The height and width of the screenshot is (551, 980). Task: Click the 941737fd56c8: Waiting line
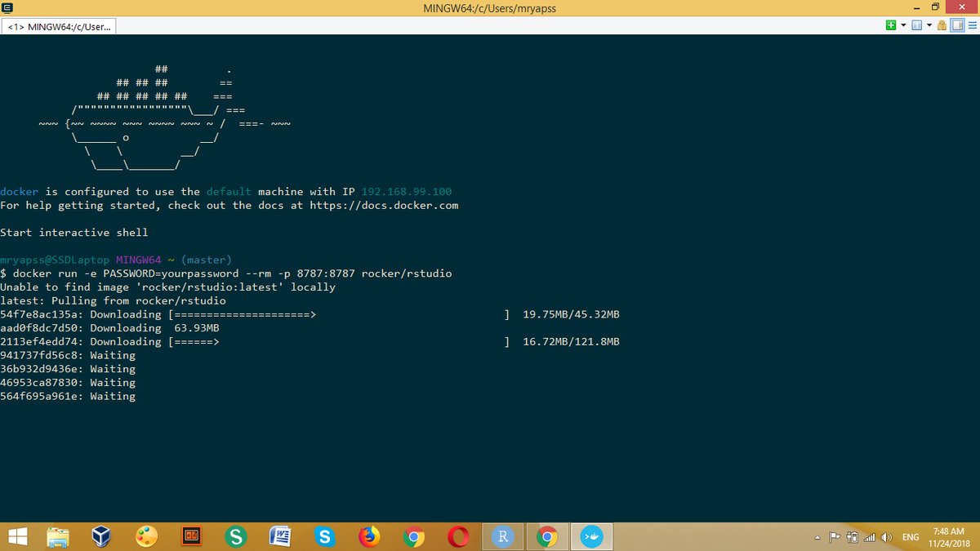(x=68, y=355)
